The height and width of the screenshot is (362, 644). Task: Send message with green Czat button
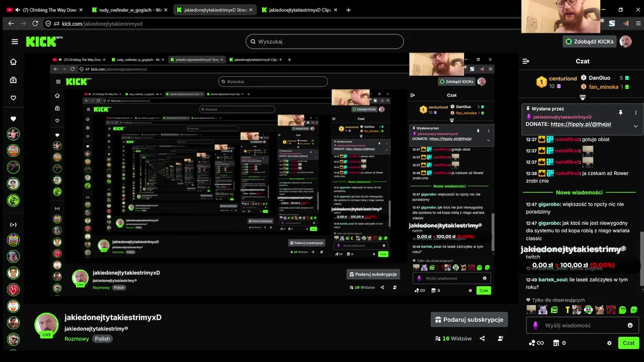[628, 343]
